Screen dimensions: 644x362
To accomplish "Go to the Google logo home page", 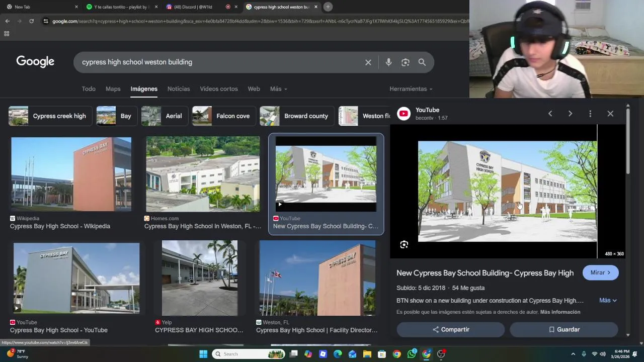I will [35, 61].
